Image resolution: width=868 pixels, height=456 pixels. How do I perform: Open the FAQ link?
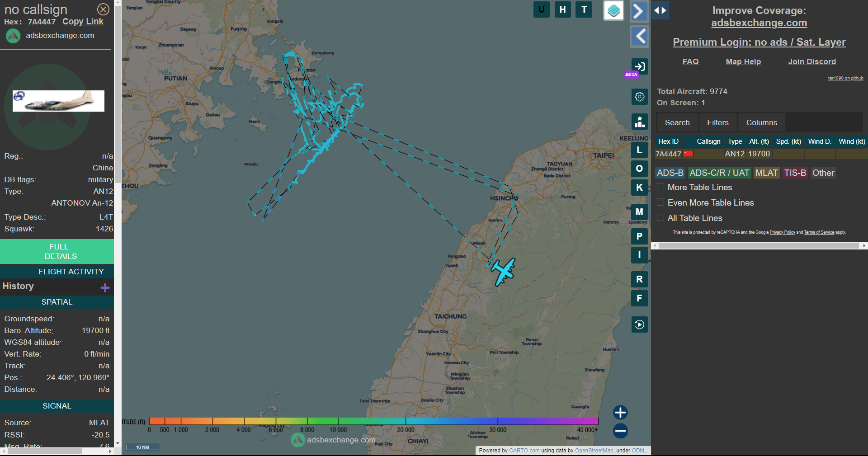690,61
